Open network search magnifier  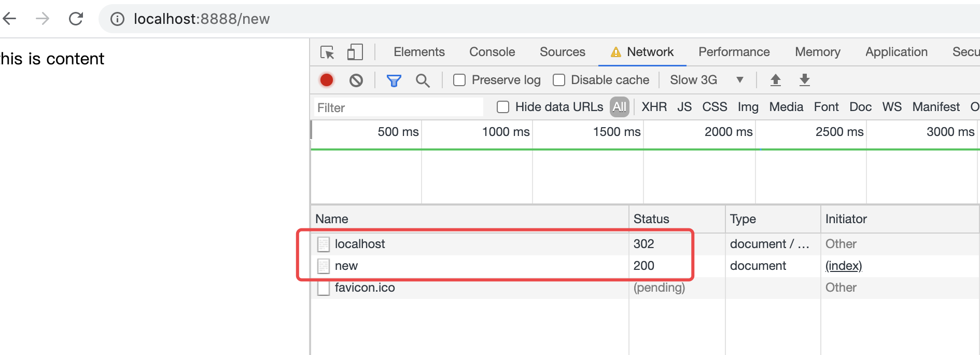click(x=423, y=80)
